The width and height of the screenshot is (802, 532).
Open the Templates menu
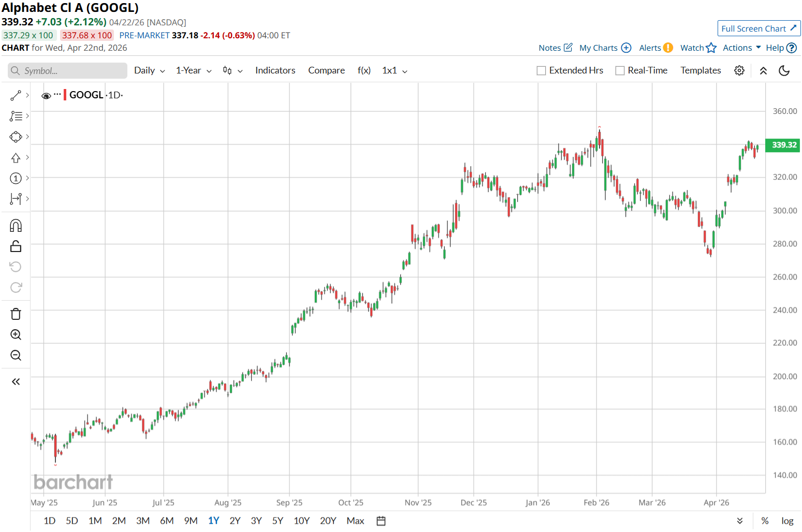point(701,70)
